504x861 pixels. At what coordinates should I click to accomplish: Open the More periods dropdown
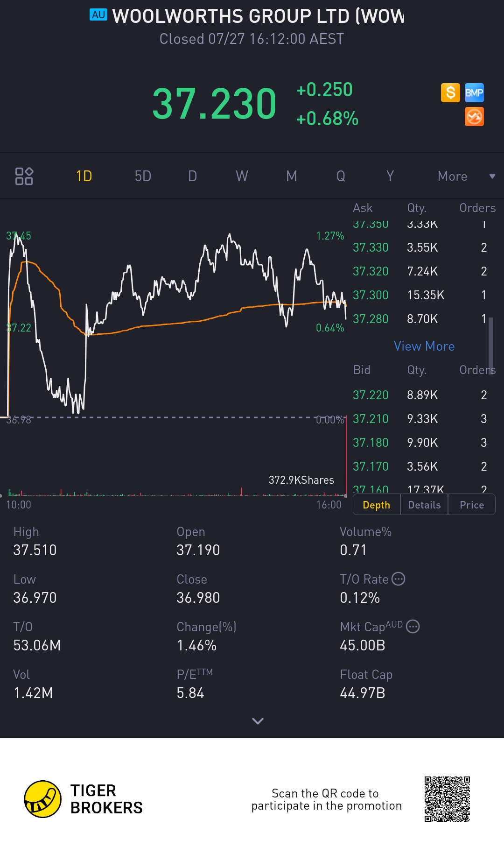coord(466,176)
